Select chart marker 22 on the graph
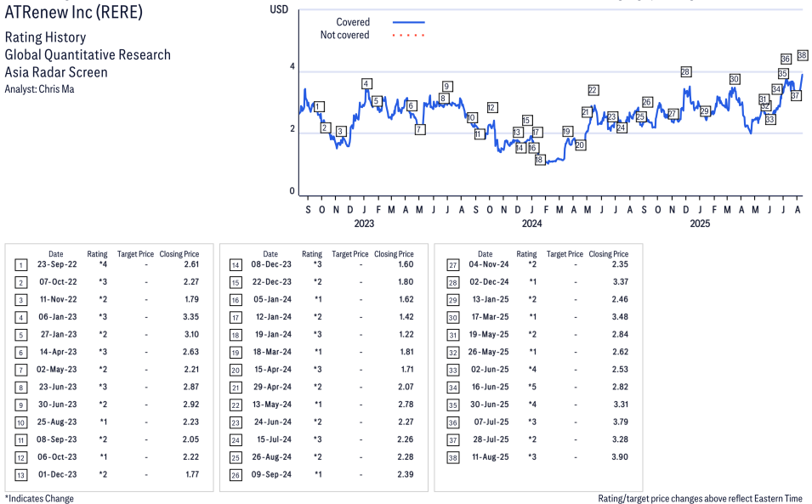Screen dimensions: 812x504 (593, 90)
